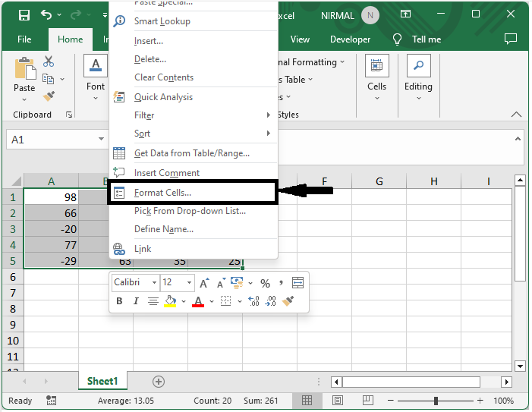Open the File tab

click(x=24, y=39)
